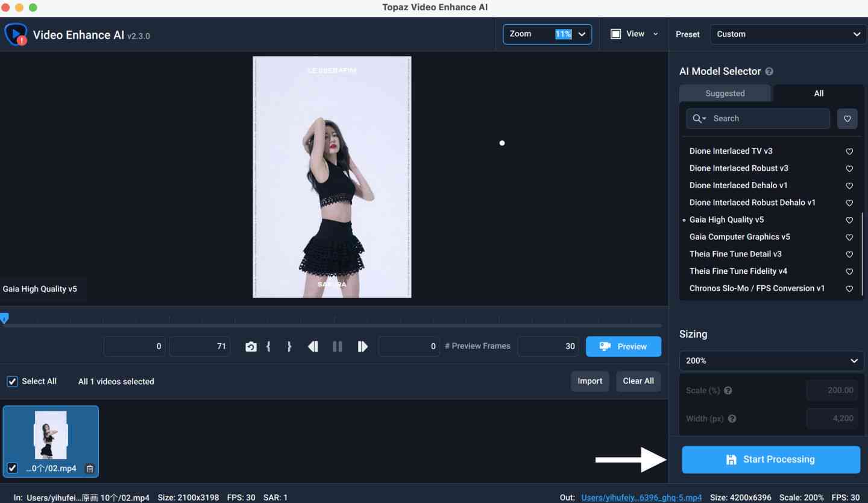Click the Preview Frames field showing 30
868x503 pixels.
coord(549,347)
